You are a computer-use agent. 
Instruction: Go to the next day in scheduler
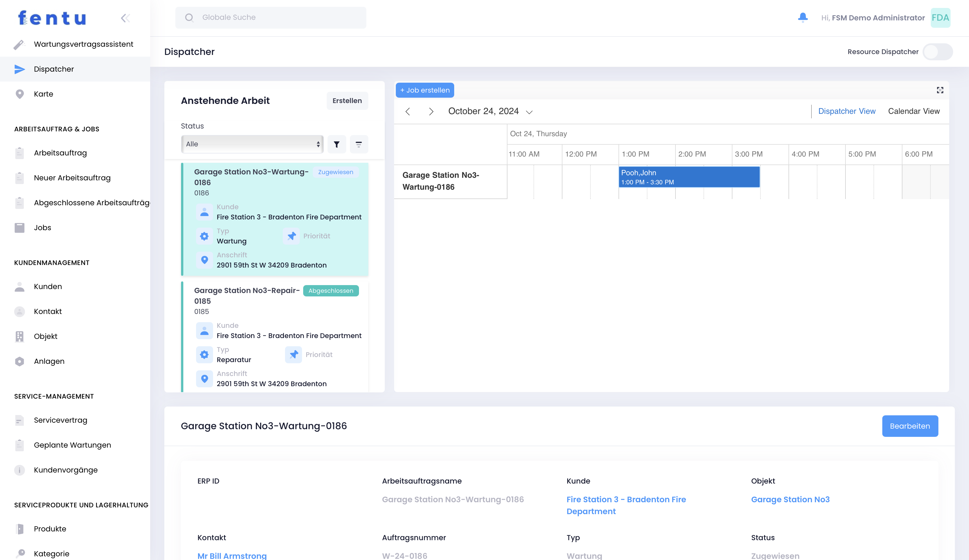(x=431, y=112)
